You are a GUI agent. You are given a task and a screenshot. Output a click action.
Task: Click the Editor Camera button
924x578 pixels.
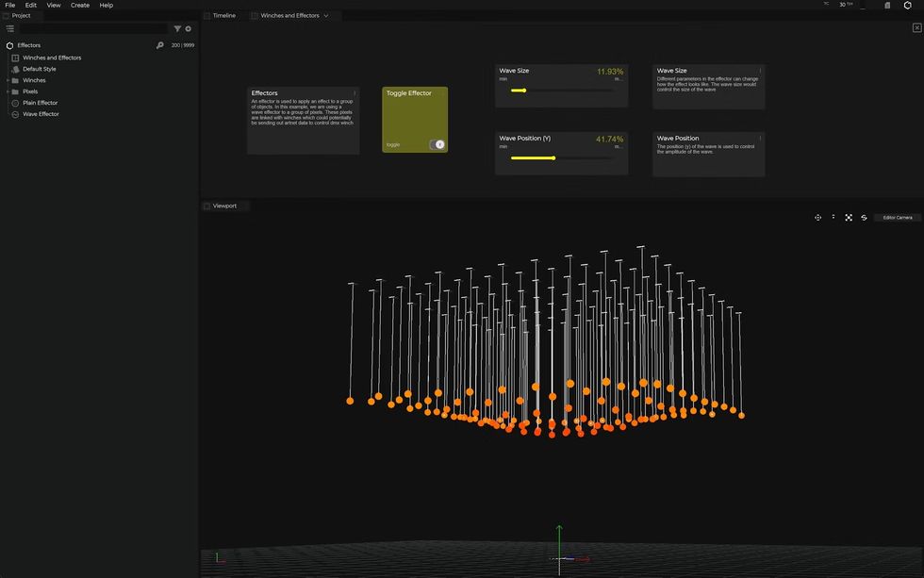(896, 217)
